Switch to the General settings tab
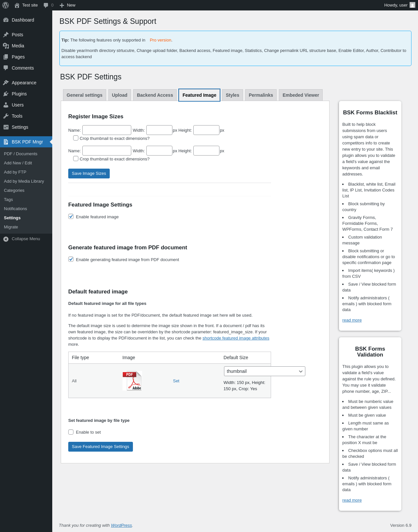 click(85, 95)
